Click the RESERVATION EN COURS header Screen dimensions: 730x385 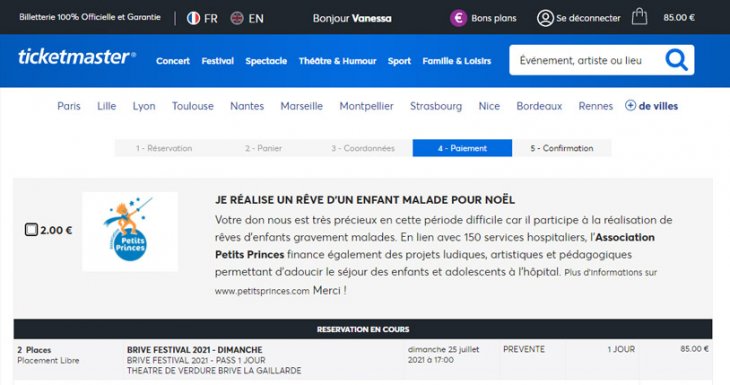tap(363, 329)
